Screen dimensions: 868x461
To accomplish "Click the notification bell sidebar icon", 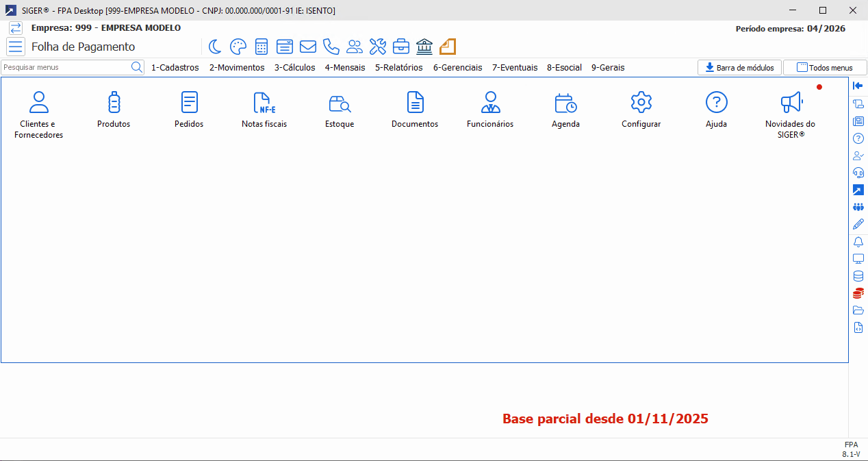I will click(858, 242).
